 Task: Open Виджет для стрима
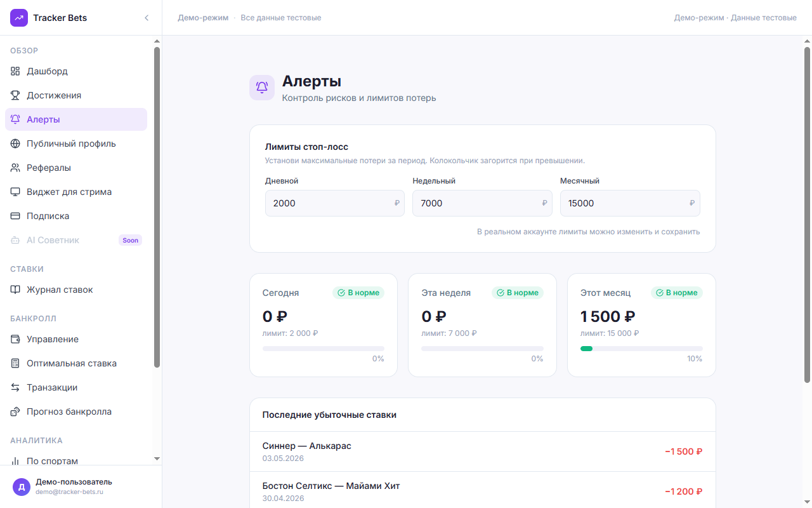click(76, 192)
